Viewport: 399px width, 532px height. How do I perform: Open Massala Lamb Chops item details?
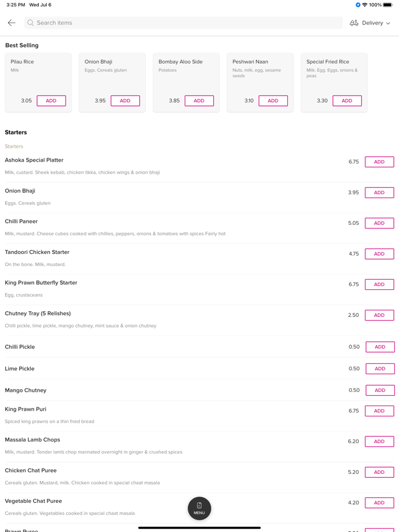tap(32, 440)
